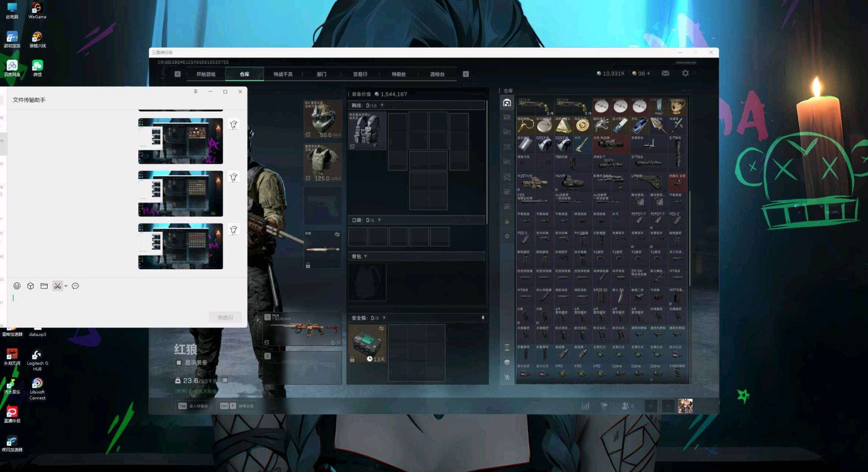868x472 pixels.
Task: Open the 开始游戏 tab in the game
Action: (206, 74)
